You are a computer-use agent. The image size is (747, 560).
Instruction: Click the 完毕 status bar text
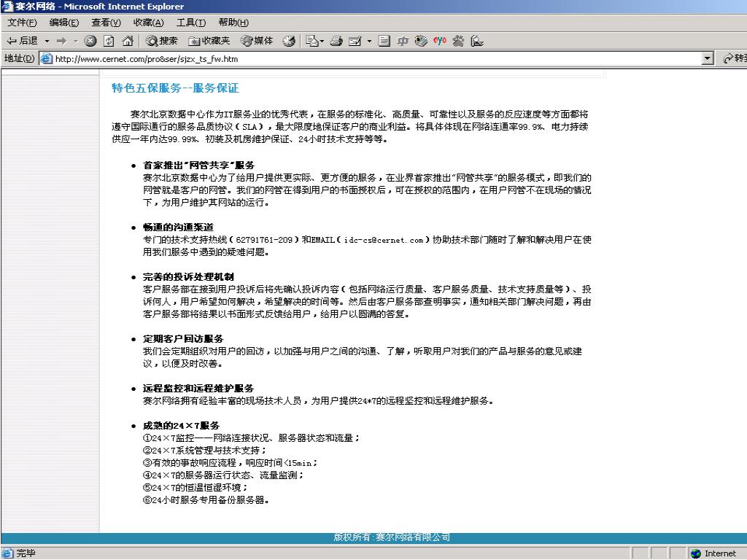pos(26,553)
